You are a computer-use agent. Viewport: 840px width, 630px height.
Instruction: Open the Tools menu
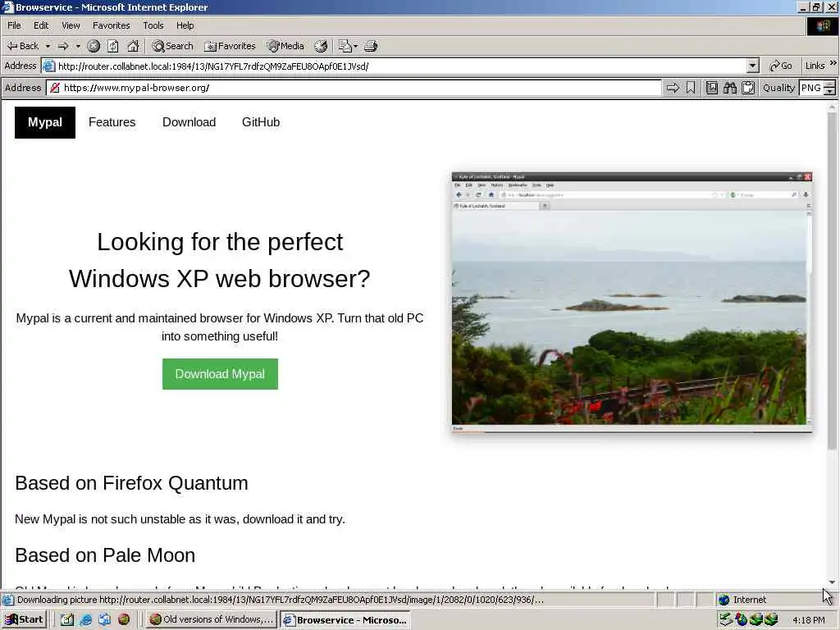coord(153,25)
